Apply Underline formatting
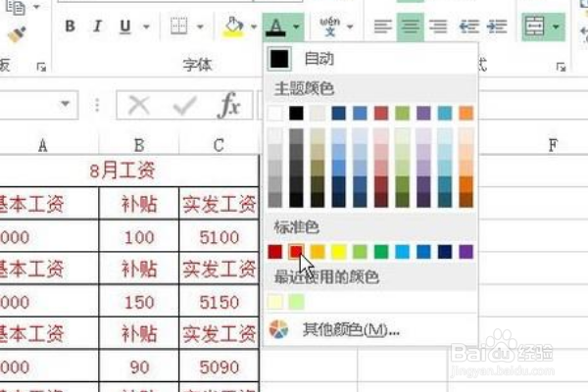Image resolution: width=588 pixels, height=392 pixels. 125,26
